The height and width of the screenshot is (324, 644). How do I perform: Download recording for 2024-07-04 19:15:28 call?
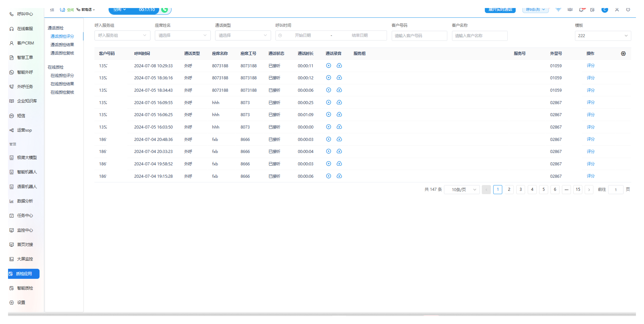pos(339,176)
